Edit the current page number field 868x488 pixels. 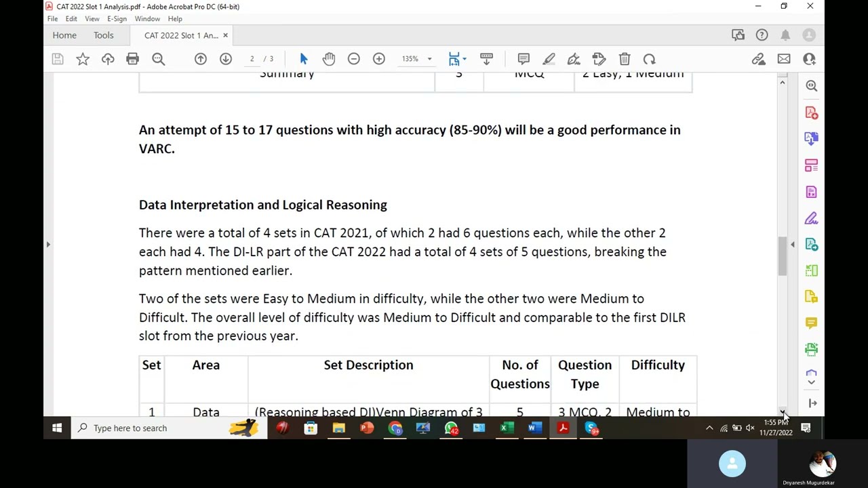click(x=252, y=59)
